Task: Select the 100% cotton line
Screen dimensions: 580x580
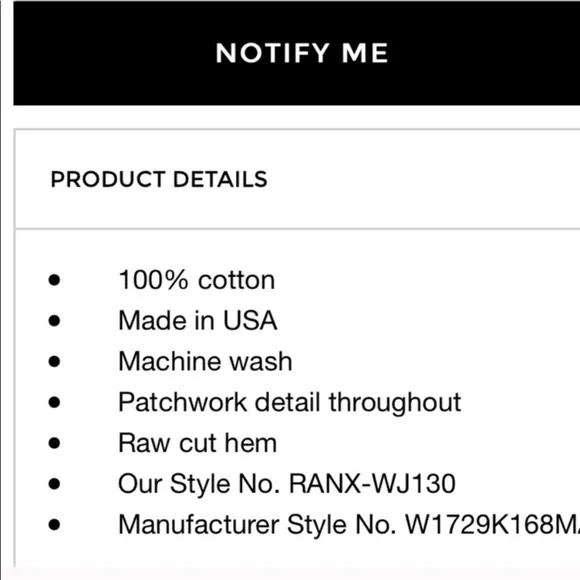Action: (196, 280)
